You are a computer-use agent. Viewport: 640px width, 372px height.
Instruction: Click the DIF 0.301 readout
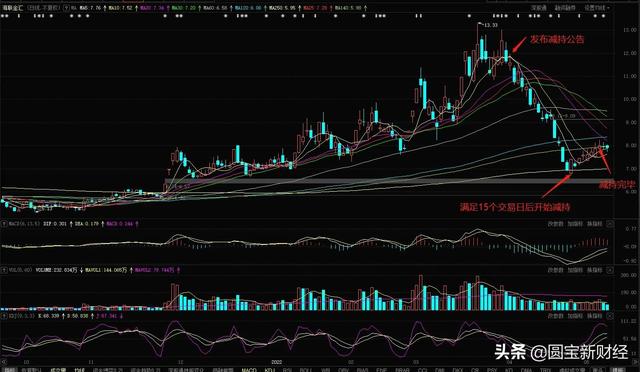click(x=55, y=224)
